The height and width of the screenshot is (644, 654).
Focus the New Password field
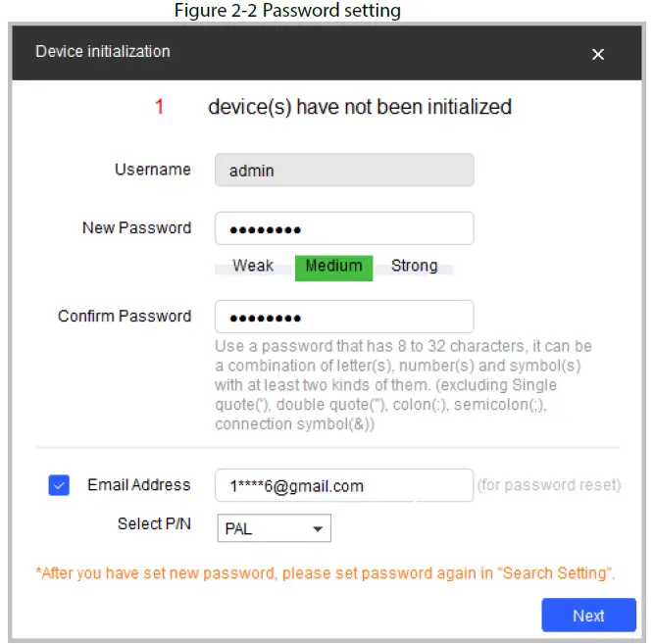pyautogui.click(x=344, y=228)
